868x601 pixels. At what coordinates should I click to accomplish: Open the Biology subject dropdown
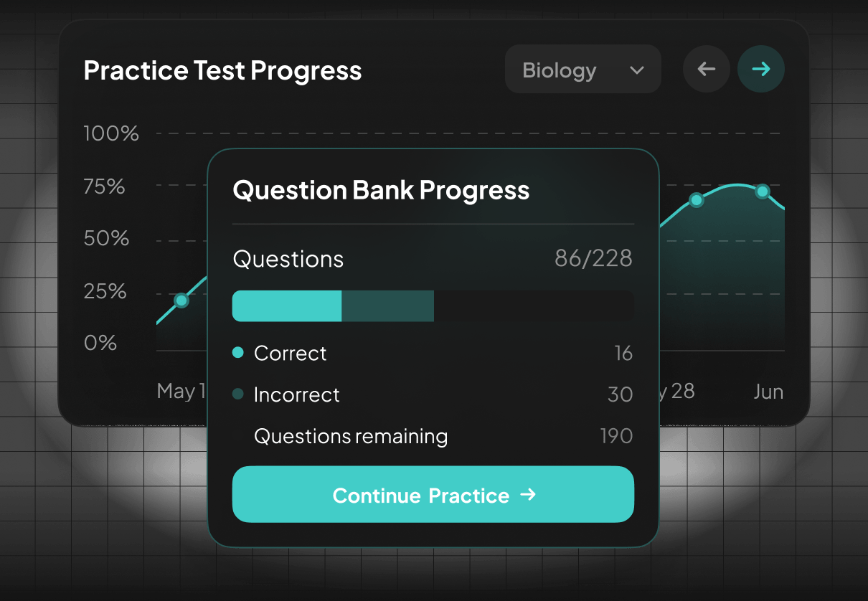[x=582, y=70]
